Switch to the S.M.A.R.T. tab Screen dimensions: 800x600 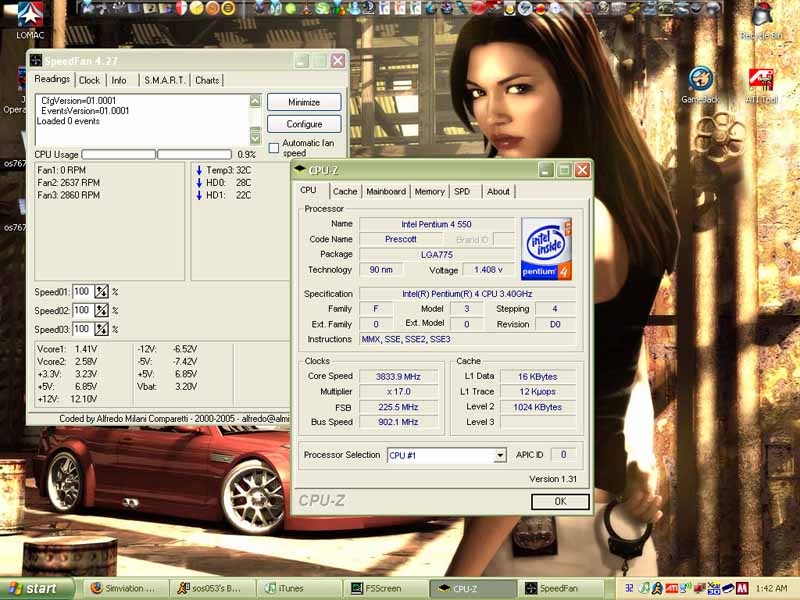tap(163, 80)
